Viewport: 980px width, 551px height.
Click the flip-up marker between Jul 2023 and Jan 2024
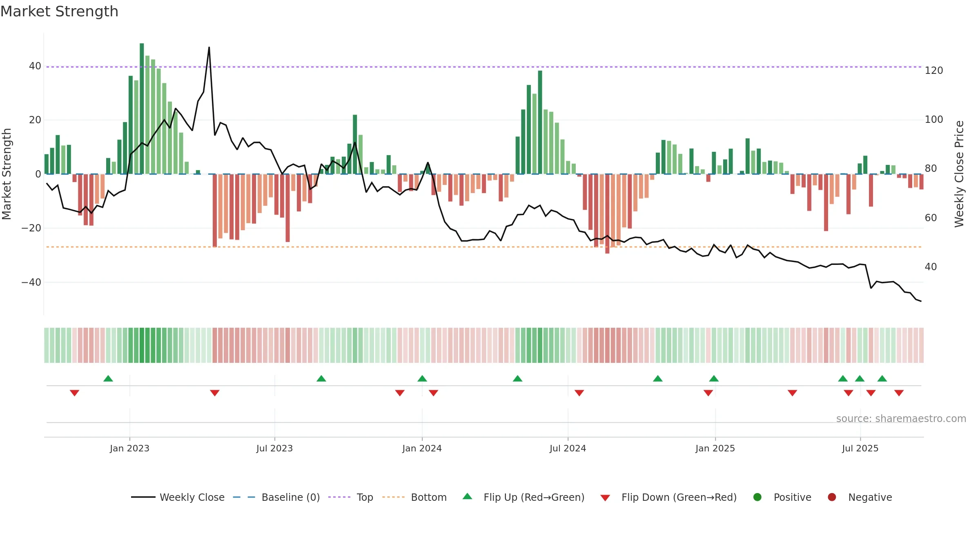click(321, 378)
